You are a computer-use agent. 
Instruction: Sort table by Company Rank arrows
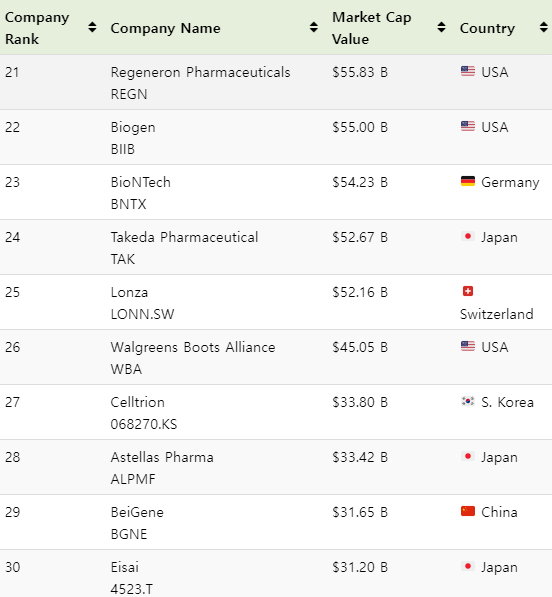tap(92, 27)
